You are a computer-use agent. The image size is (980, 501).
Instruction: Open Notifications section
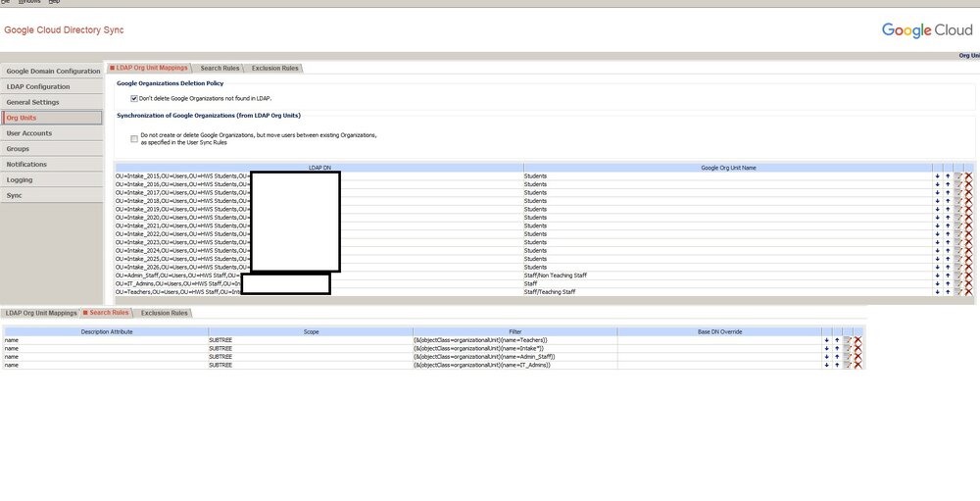pyautogui.click(x=52, y=164)
